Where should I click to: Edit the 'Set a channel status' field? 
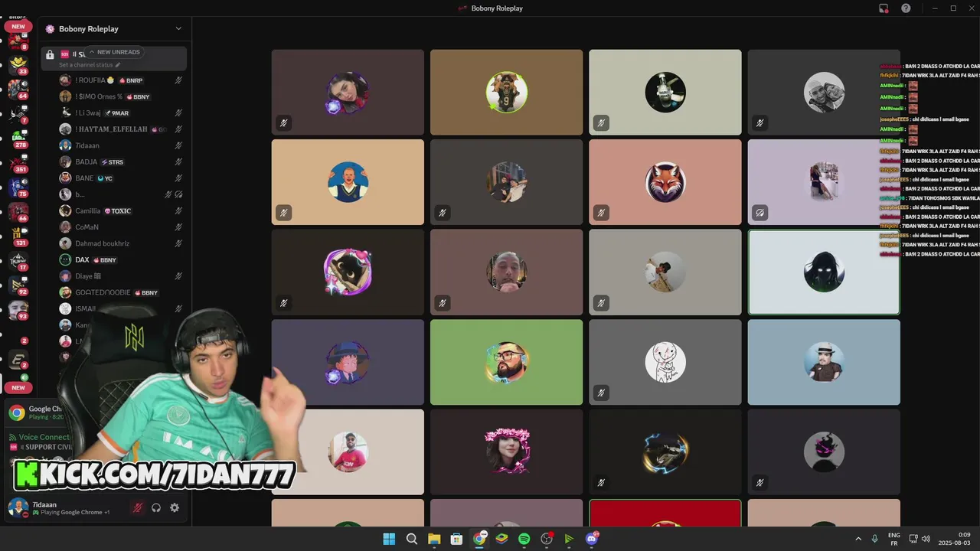click(90, 65)
